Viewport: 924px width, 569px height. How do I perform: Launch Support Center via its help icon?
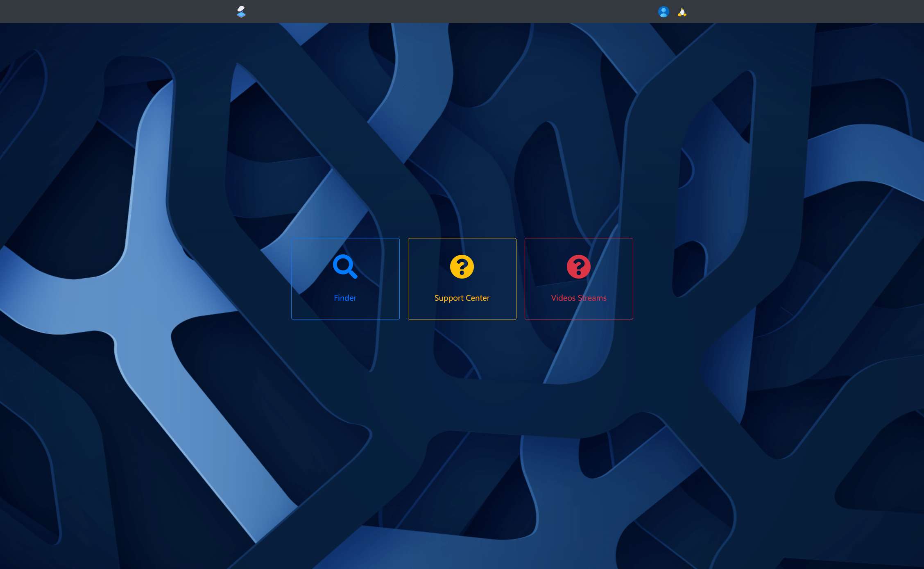[x=462, y=267]
